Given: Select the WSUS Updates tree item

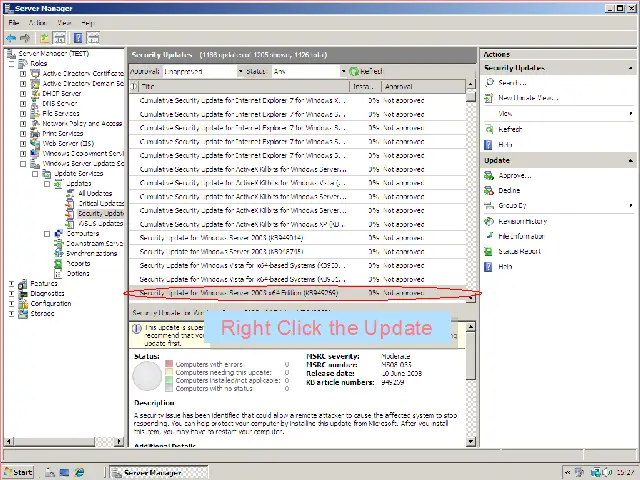Looking at the screenshot, I should (100, 223).
